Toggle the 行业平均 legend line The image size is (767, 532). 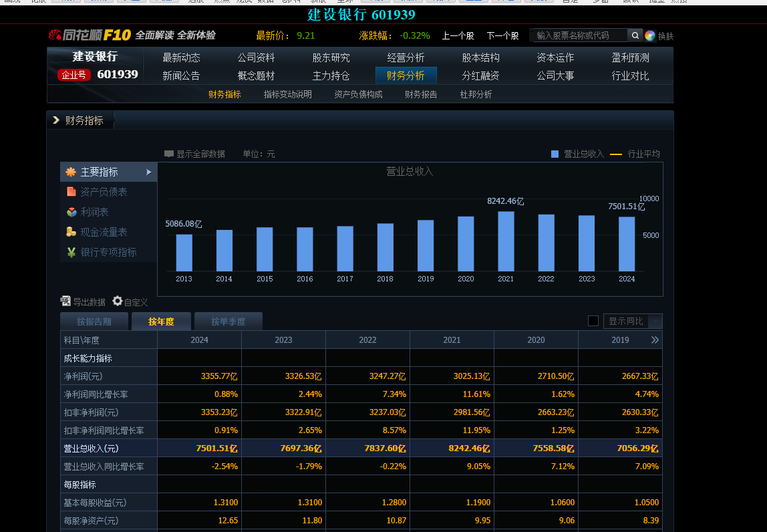(x=635, y=154)
